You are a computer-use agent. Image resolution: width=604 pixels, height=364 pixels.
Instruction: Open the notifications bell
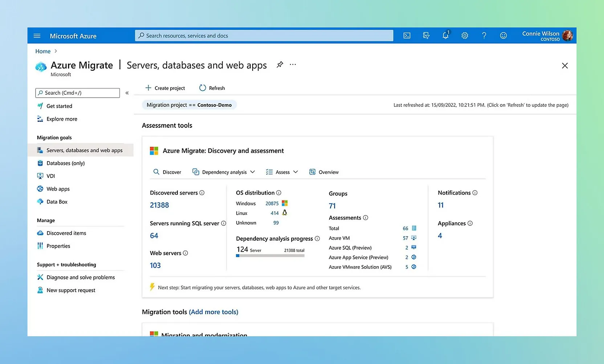click(445, 36)
